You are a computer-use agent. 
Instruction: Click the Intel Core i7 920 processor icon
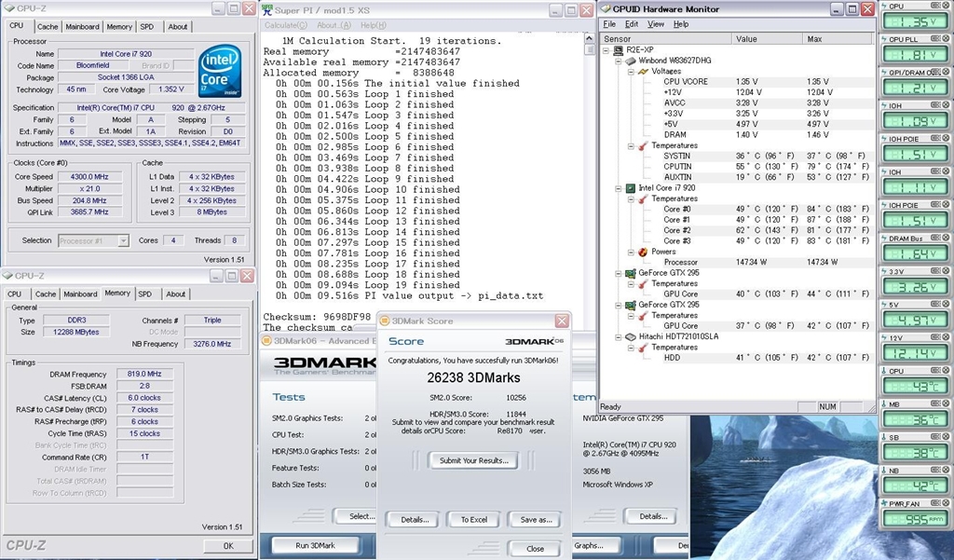click(631, 188)
